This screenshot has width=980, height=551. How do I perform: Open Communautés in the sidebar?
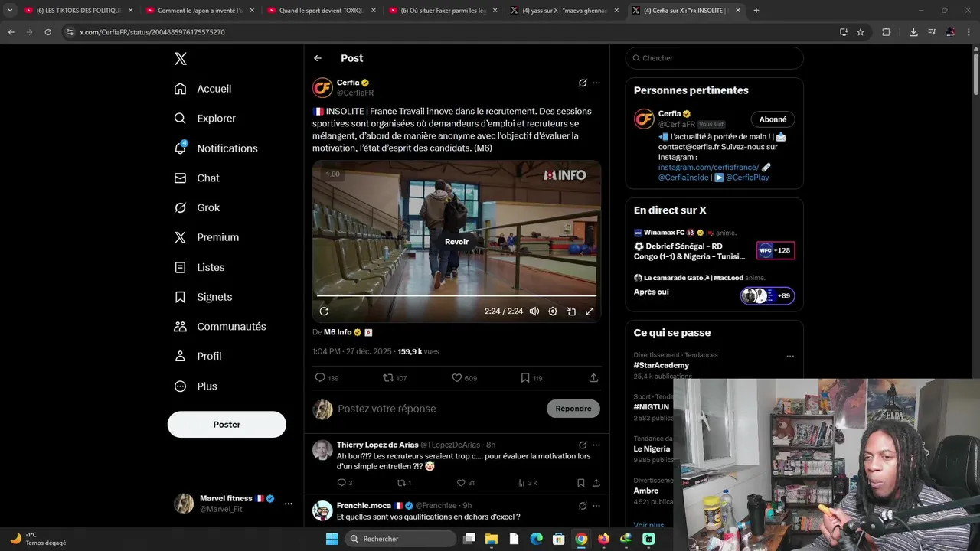[220, 327]
